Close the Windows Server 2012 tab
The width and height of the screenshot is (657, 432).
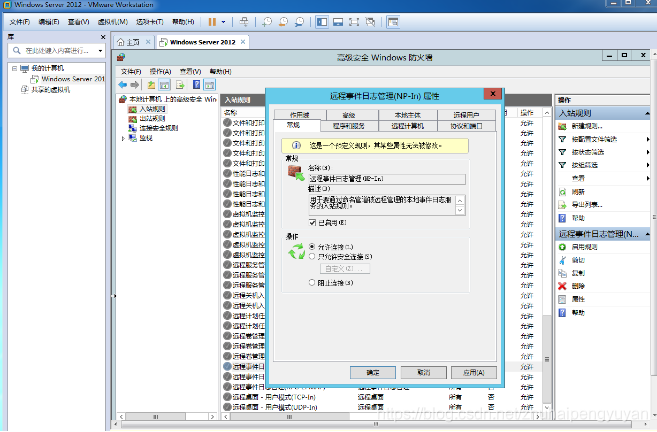tap(243, 42)
